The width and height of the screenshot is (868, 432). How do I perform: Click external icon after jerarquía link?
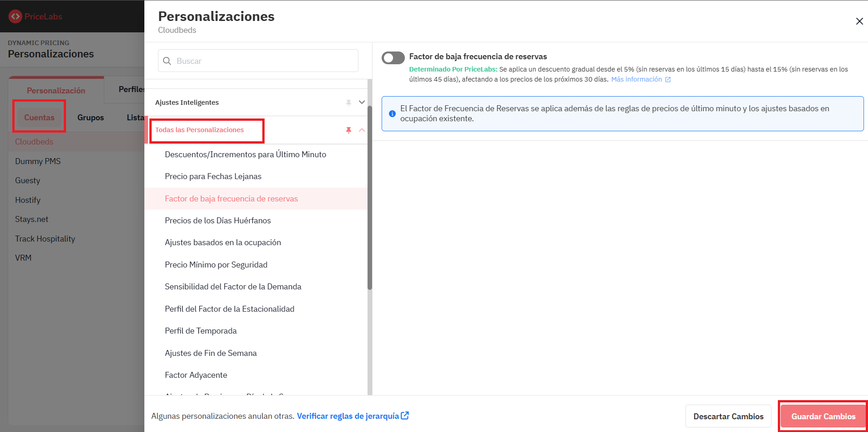pyautogui.click(x=405, y=416)
